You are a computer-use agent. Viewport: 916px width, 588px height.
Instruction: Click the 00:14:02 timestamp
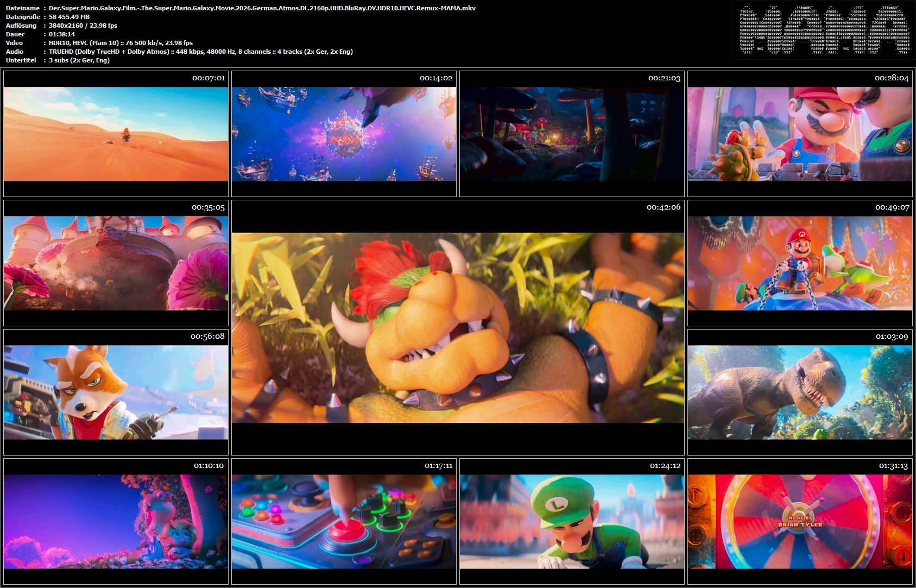(436, 78)
